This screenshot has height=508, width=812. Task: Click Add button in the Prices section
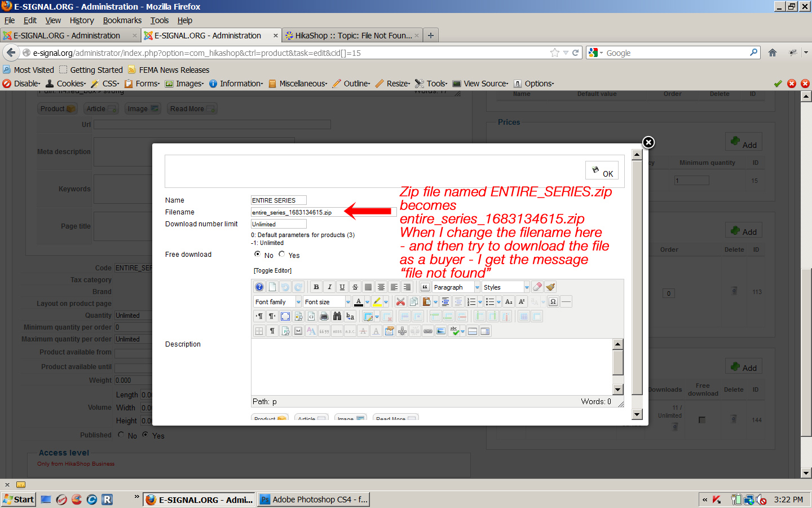(744, 141)
